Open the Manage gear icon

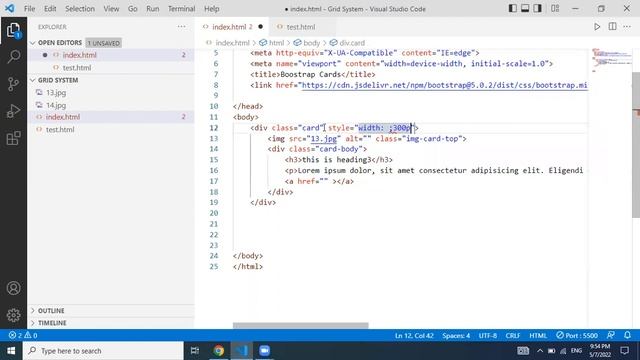point(13,315)
